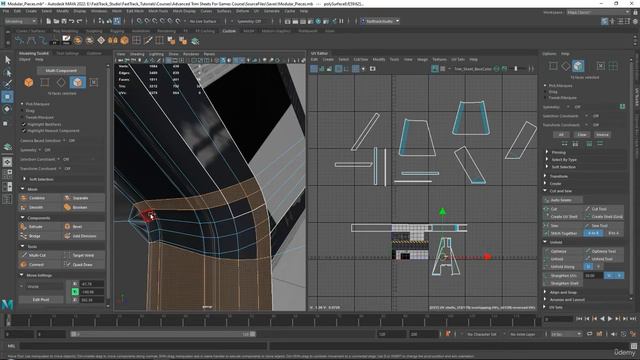Open the Mesh Tools menu

click(158, 11)
